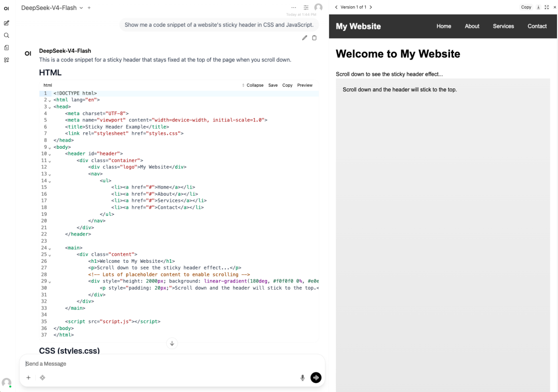The height and width of the screenshot is (392, 558).
Task: Click the 'HTML' section heading
Action: [x=50, y=73]
